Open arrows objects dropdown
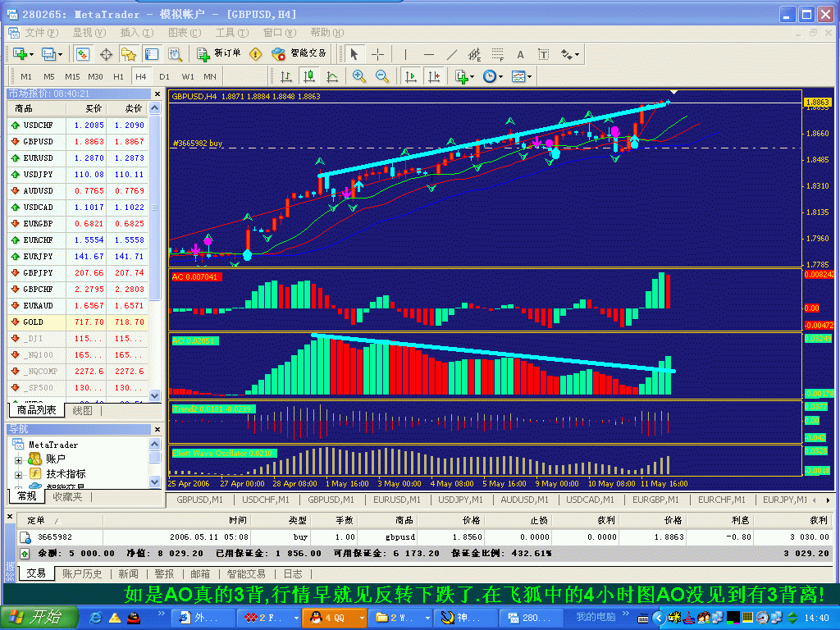The height and width of the screenshot is (630, 840). click(569, 54)
